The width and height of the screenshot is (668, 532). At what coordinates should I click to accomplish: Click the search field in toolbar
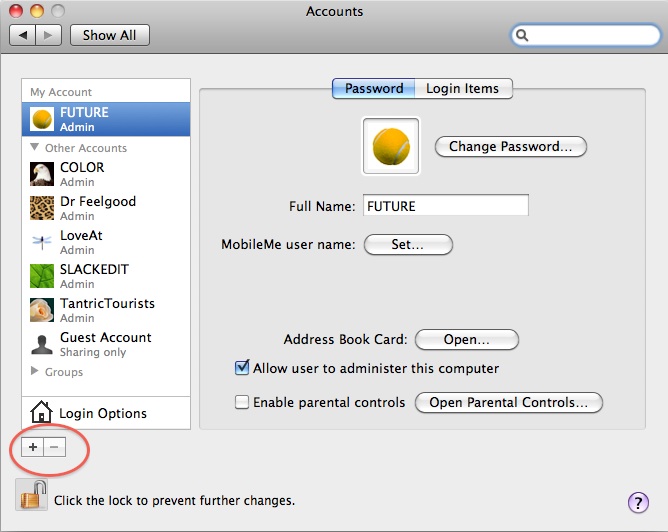pyautogui.click(x=586, y=35)
